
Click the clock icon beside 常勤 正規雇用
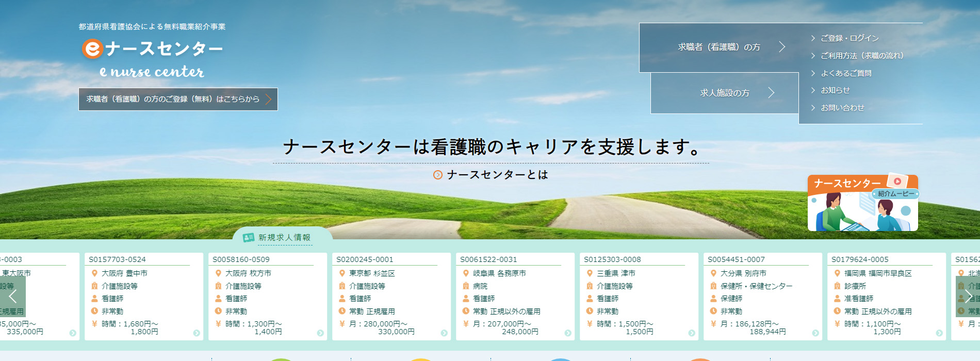pyautogui.click(x=342, y=311)
